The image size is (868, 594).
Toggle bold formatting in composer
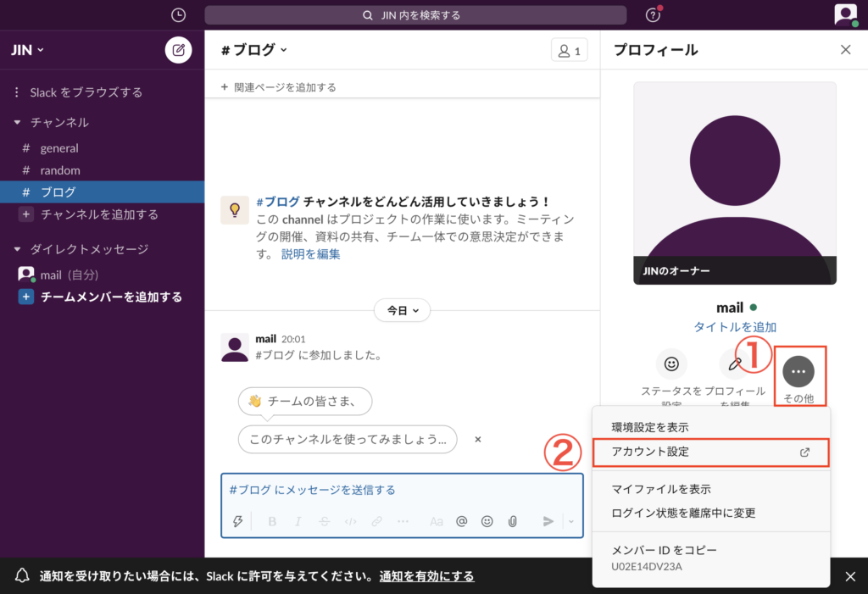[272, 521]
